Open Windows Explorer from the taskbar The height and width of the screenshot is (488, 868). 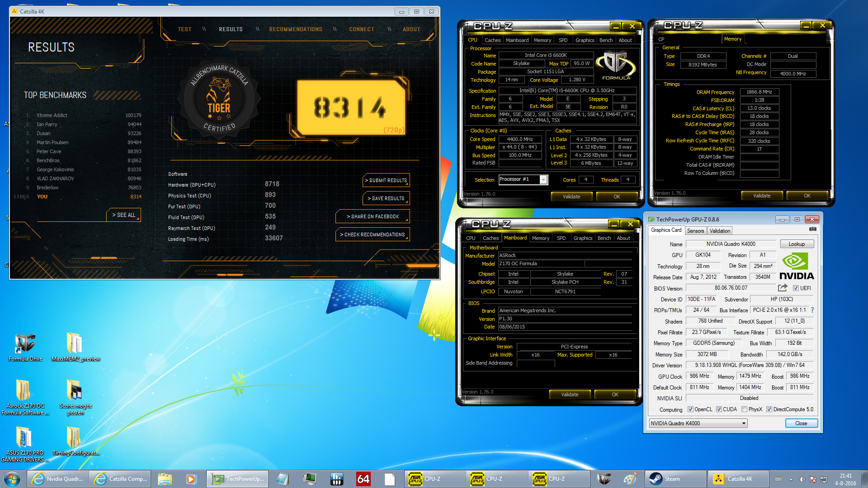coord(165,479)
